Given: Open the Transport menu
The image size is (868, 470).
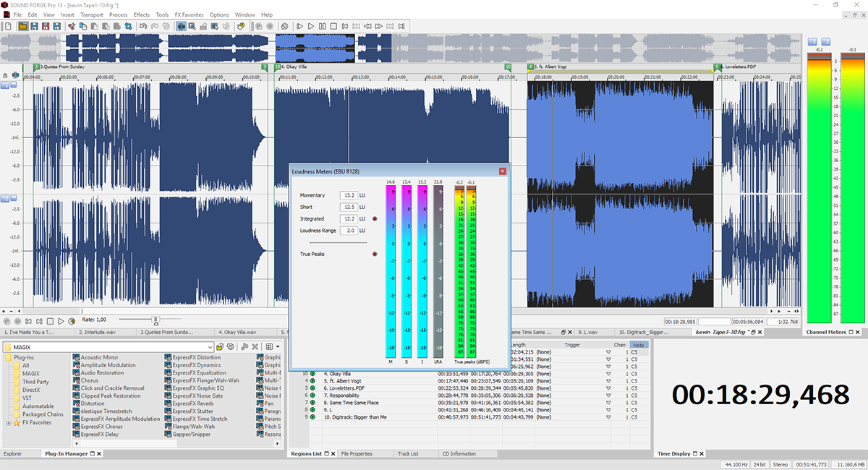Looking at the screenshot, I should coord(91,14).
